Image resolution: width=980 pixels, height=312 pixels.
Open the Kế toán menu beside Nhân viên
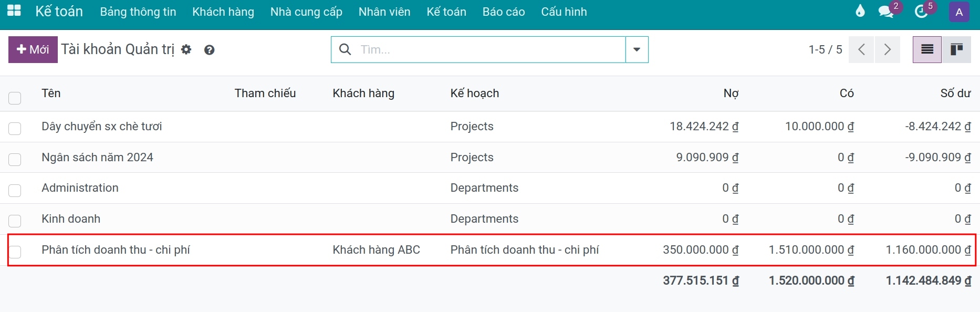point(446,12)
